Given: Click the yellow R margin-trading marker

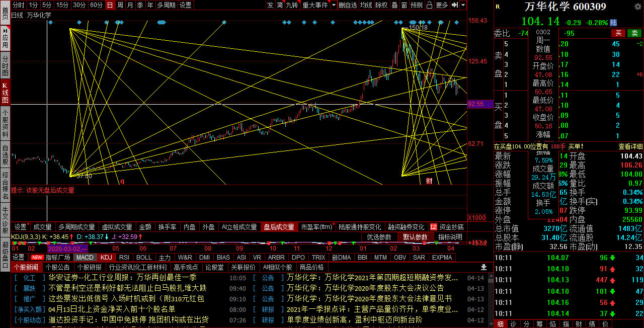Looking at the screenshot, I should (498, 7).
